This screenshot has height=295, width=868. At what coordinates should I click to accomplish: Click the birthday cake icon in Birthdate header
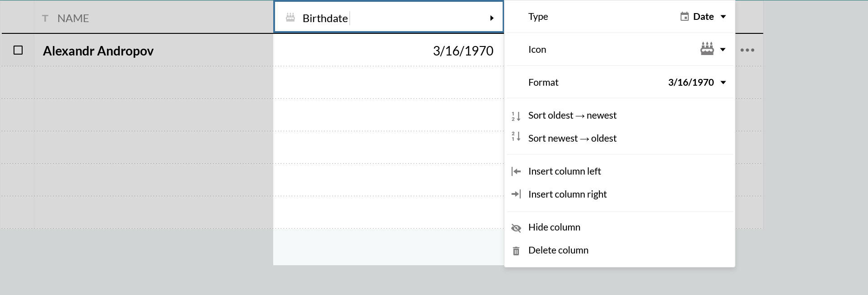point(290,18)
